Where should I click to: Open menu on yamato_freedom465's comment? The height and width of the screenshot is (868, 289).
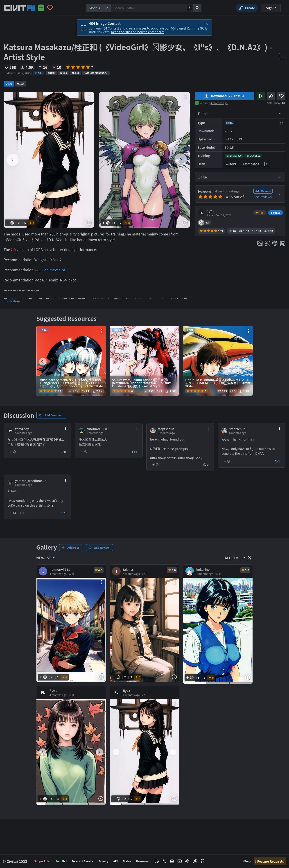tap(65, 480)
